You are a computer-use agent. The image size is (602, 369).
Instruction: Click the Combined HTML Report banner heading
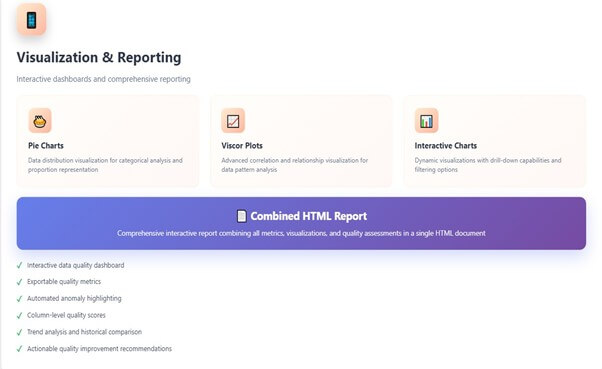(x=309, y=216)
